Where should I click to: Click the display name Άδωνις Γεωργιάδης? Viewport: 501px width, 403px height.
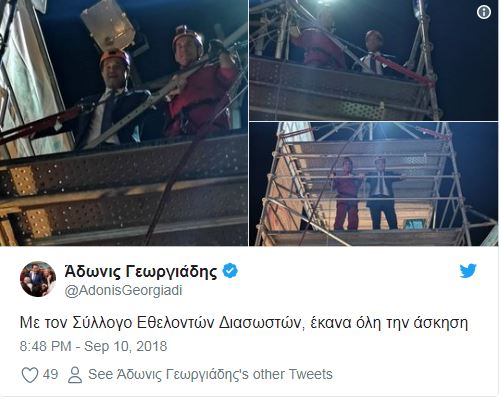(x=141, y=271)
